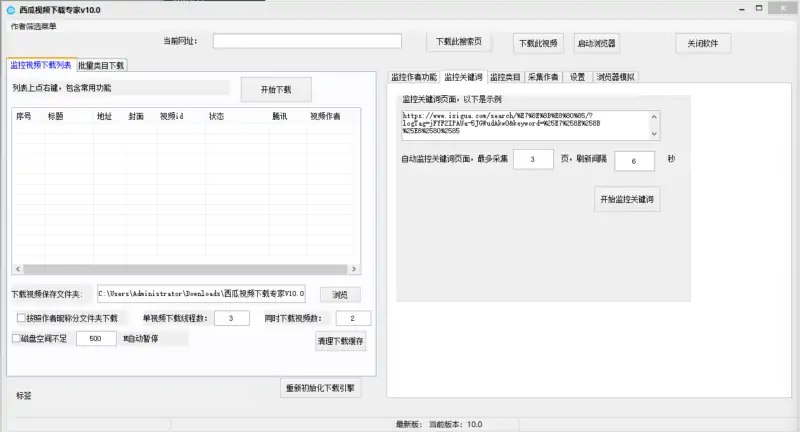This screenshot has height=432, width=800.
Task: Click the 清理下载缓存 button
Action: click(x=340, y=341)
